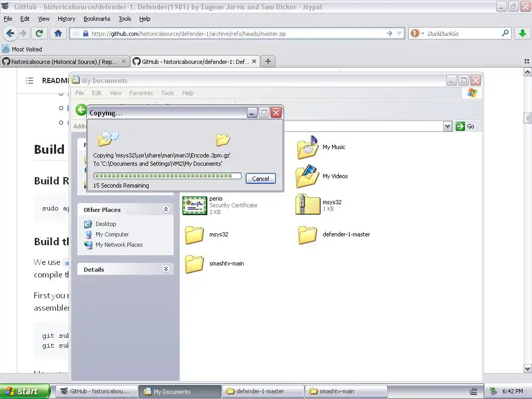This screenshot has width=532, height=399.
Task: Click the page scrollbar up arrow
Action: (x=527, y=72)
